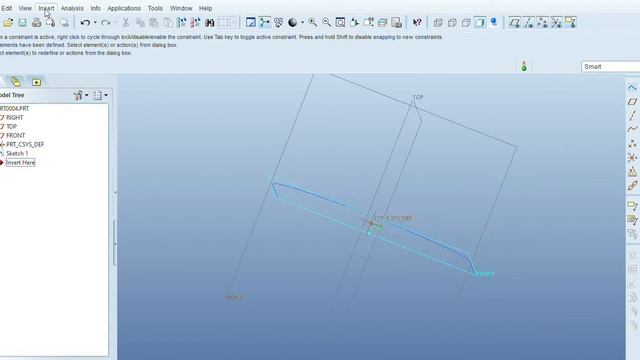This screenshot has height=360, width=640.
Task: Click the Regenerate model icon
Action: 181,23
